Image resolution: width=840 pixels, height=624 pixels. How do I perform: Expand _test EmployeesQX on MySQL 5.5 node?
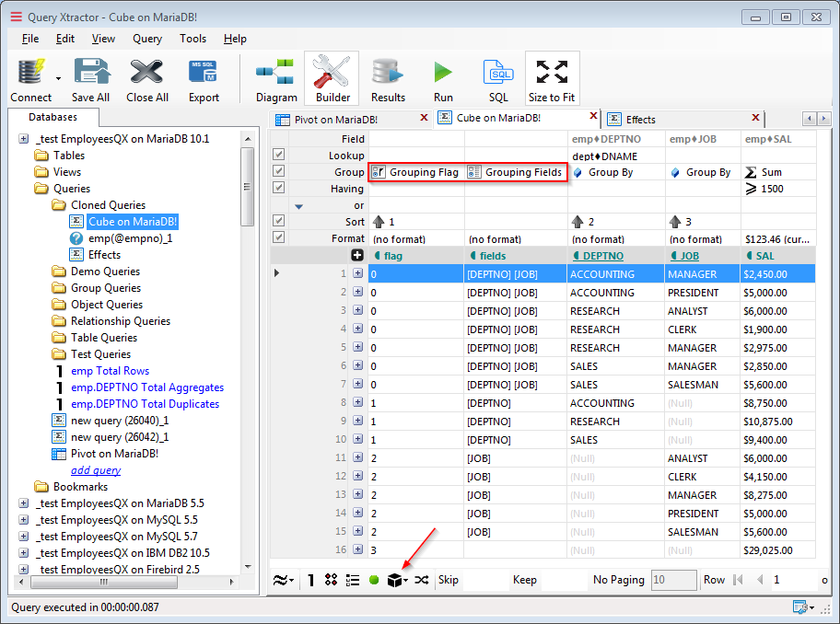(24, 520)
